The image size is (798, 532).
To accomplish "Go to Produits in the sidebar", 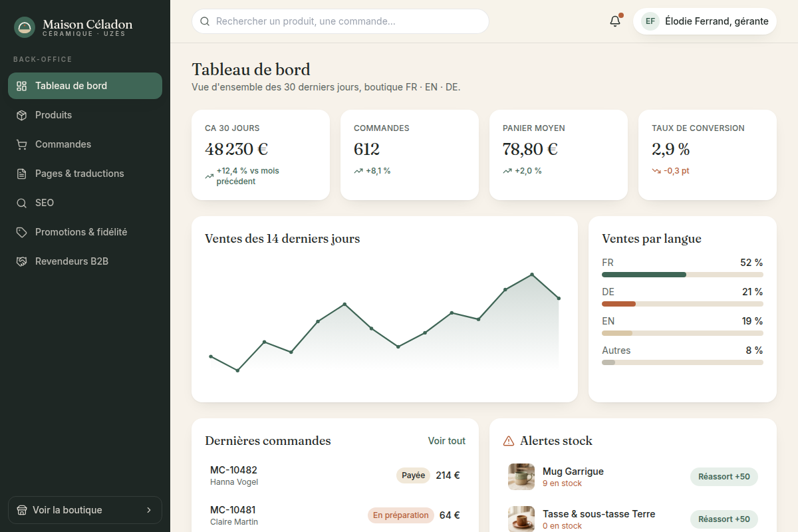I will (85, 115).
